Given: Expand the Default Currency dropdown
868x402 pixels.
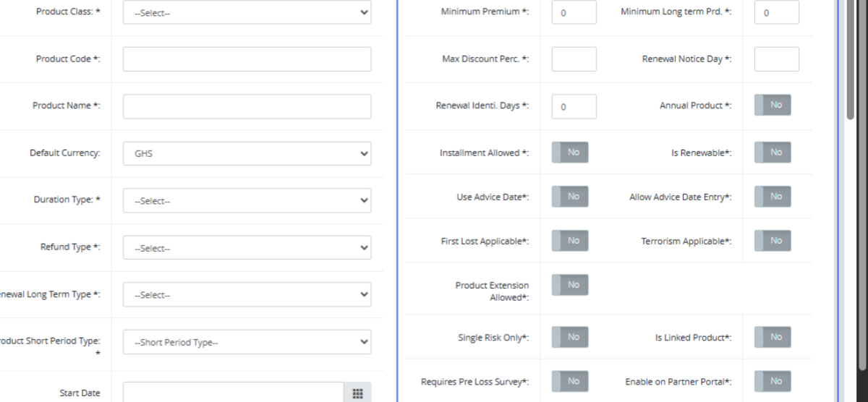Looking at the screenshot, I should point(247,153).
